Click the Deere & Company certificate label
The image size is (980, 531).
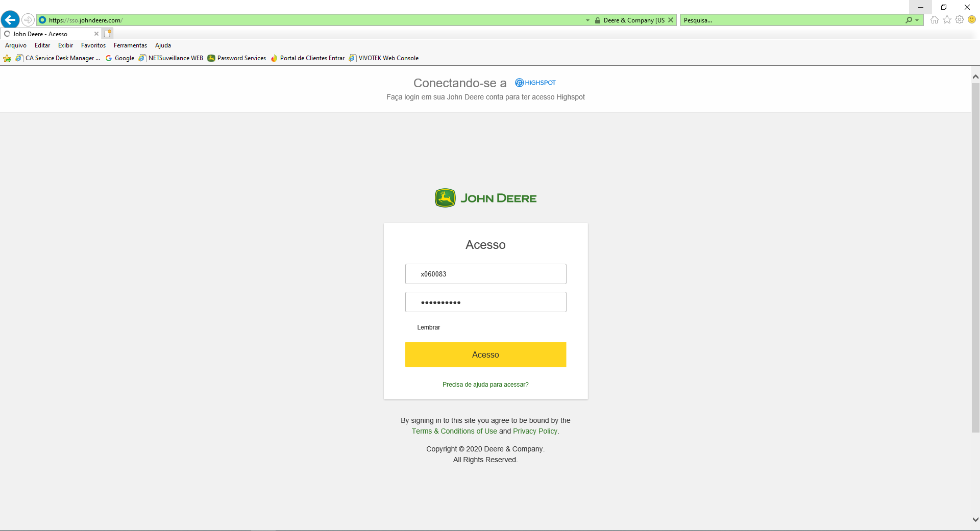click(634, 20)
